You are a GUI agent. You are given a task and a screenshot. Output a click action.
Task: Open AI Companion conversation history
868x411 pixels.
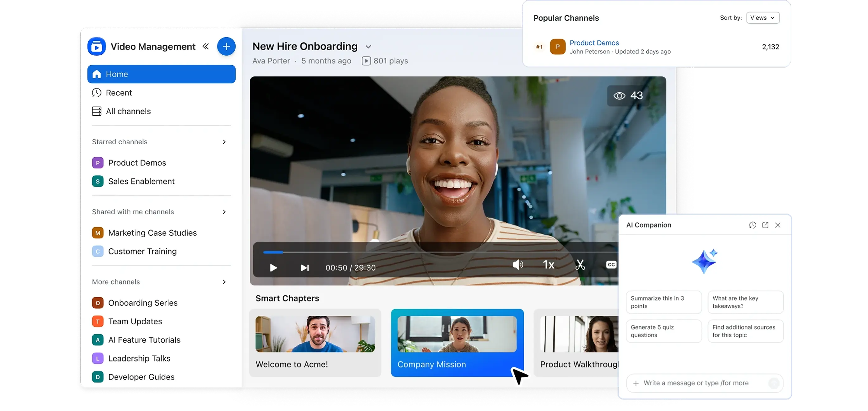click(753, 225)
